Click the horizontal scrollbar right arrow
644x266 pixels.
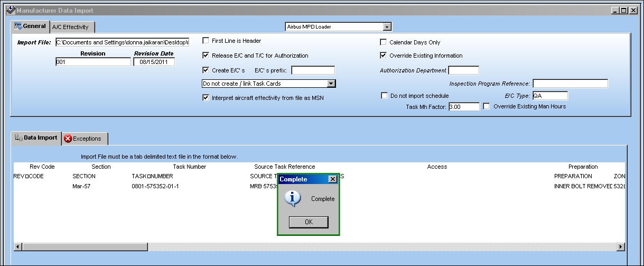coord(620,247)
